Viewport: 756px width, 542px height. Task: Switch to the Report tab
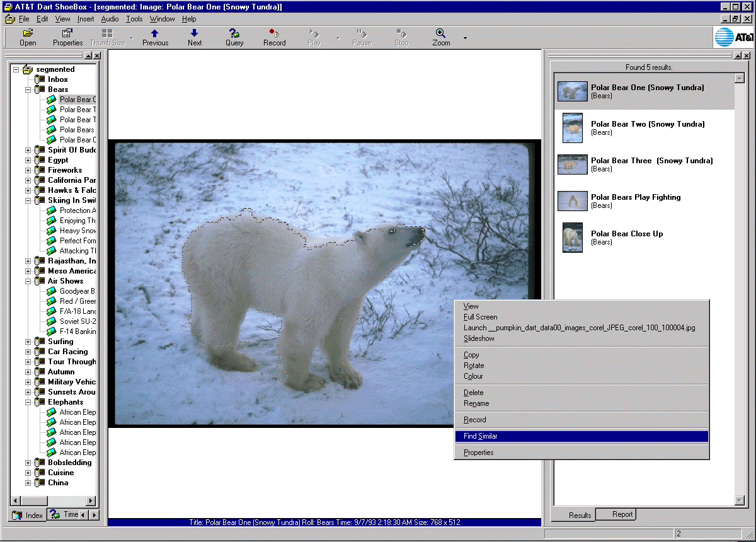(622, 514)
